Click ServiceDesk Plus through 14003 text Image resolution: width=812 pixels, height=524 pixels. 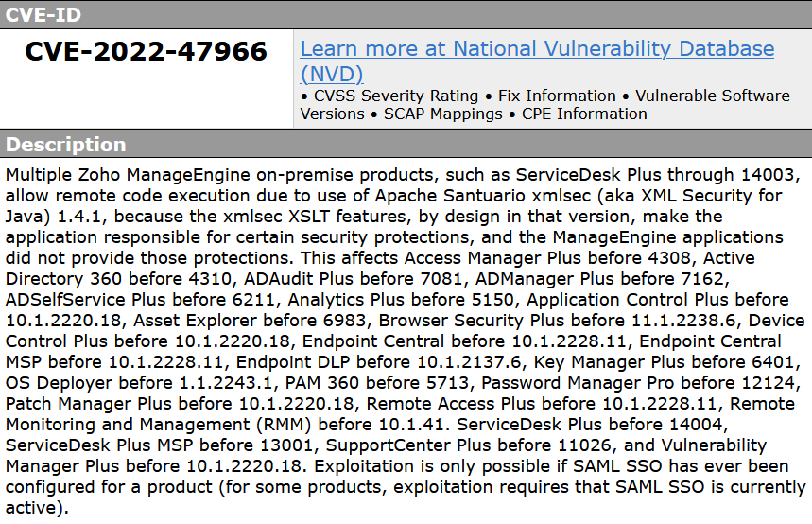654,175
